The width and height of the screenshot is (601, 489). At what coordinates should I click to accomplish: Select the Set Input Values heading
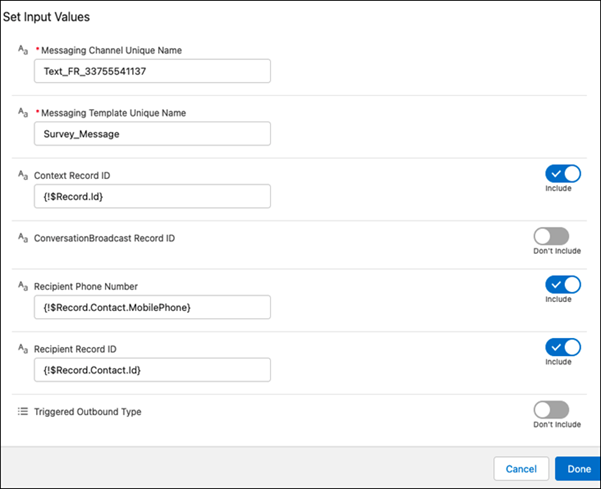click(x=46, y=17)
